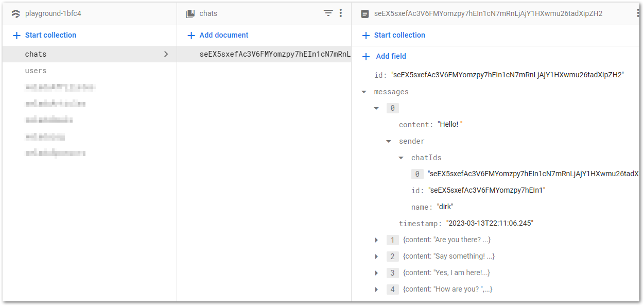Open the document's three-dot overflow menu
The width and height of the screenshot is (644, 306).
[x=638, y=13]
